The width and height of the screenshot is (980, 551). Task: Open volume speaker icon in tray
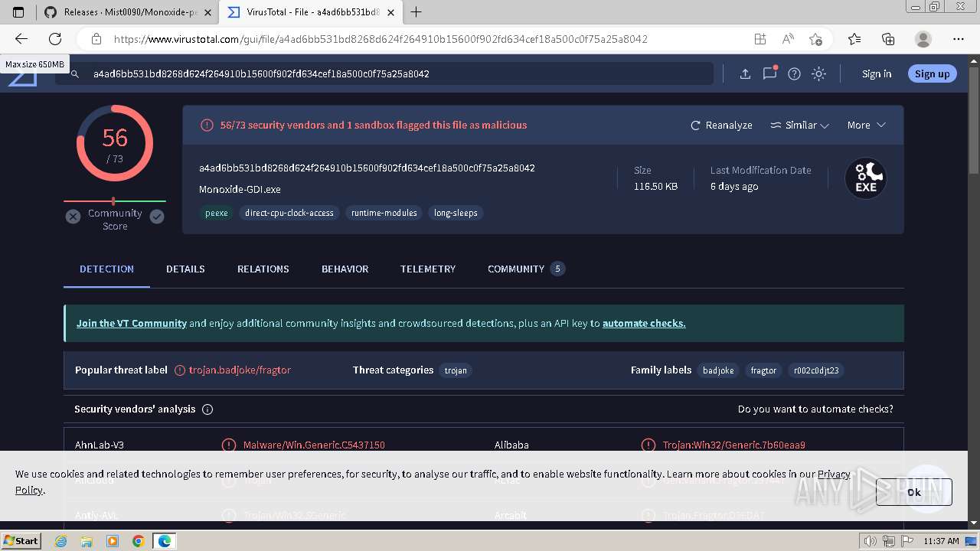pyautogui.click(x=871, y=541)
